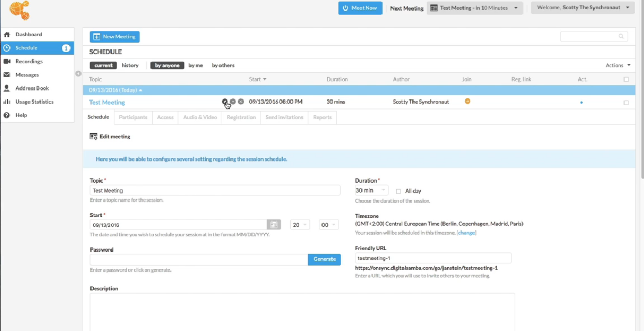Image resolution: width=644 pixels, height=331 pixels.
Task: Go to Usage Statistics in sidebar
Action: tap(34, 102)
